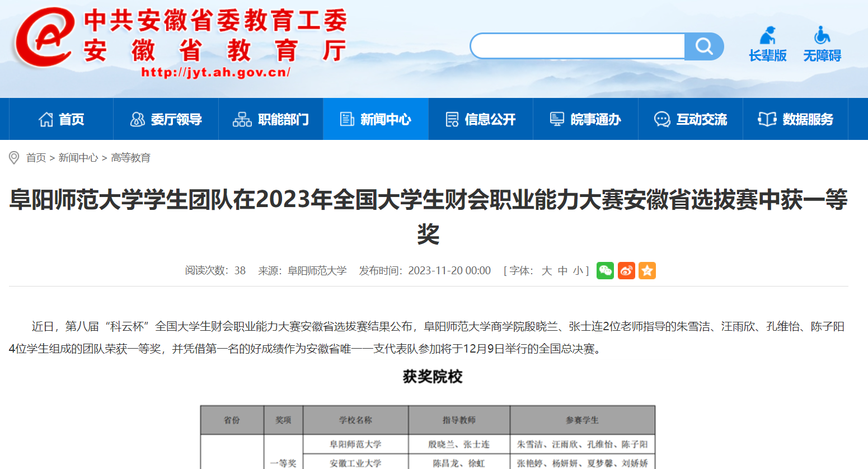Open the 委厅领导 menu item
868x469 pixels.
[166, 119]
